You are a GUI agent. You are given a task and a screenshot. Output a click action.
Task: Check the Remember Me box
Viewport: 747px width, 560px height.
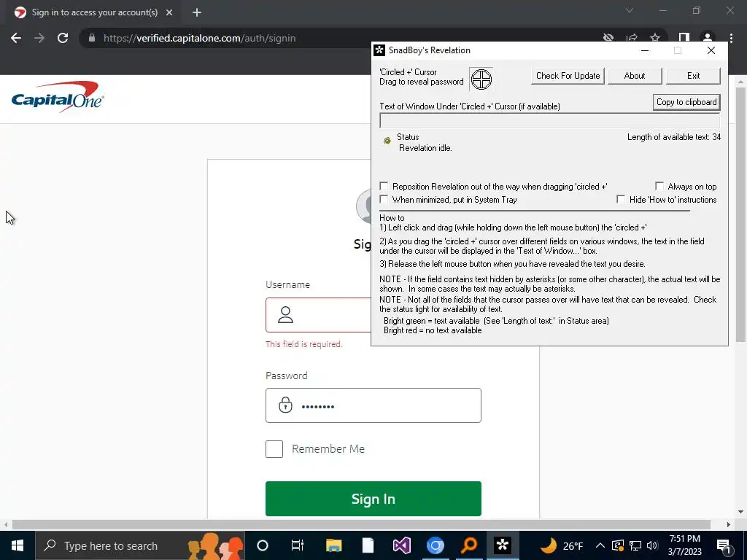[274, 448]
